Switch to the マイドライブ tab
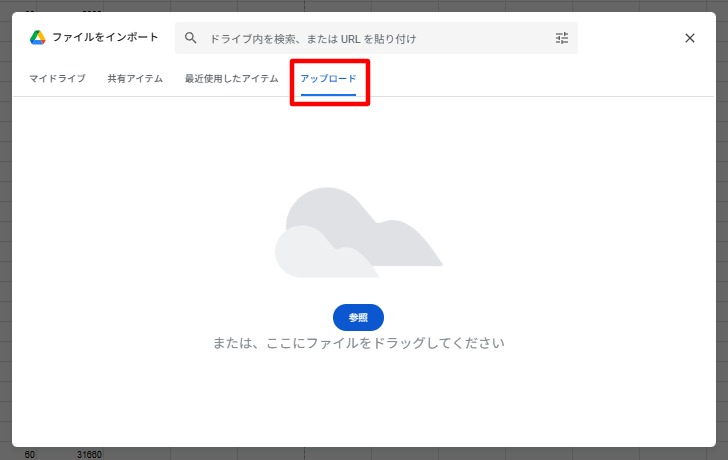The image size is (728, 460). point(56,78)
